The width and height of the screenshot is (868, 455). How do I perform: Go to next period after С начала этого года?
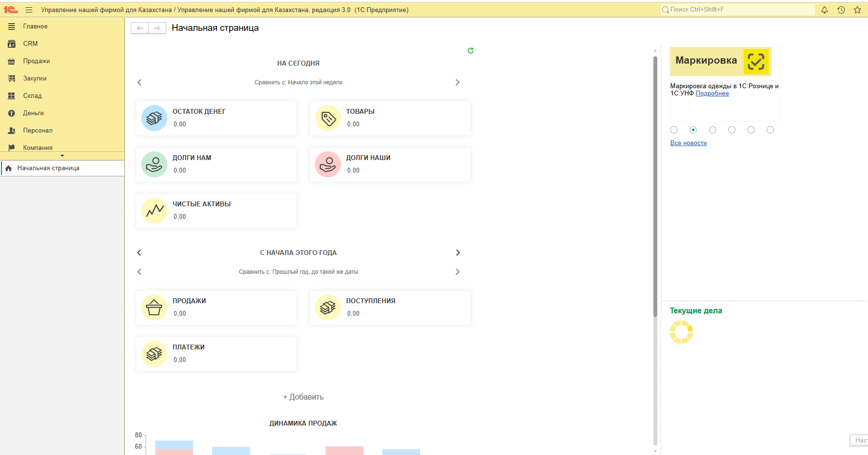[458, 253]
